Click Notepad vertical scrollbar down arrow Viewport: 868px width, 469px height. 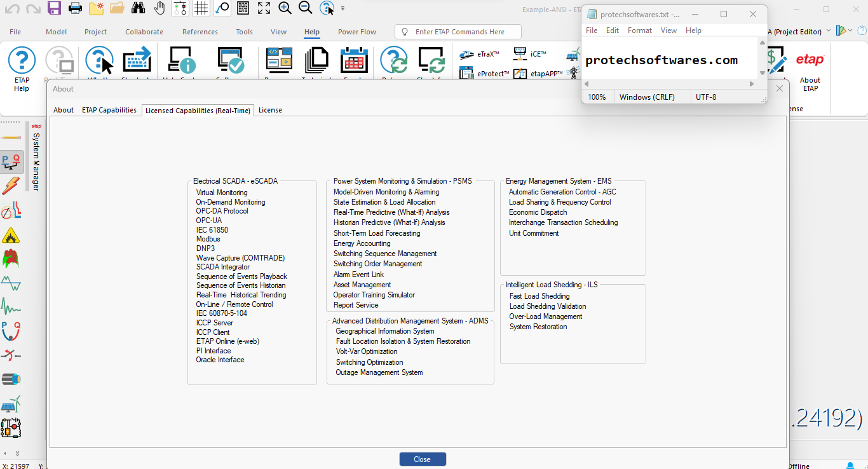click(763, 73)
